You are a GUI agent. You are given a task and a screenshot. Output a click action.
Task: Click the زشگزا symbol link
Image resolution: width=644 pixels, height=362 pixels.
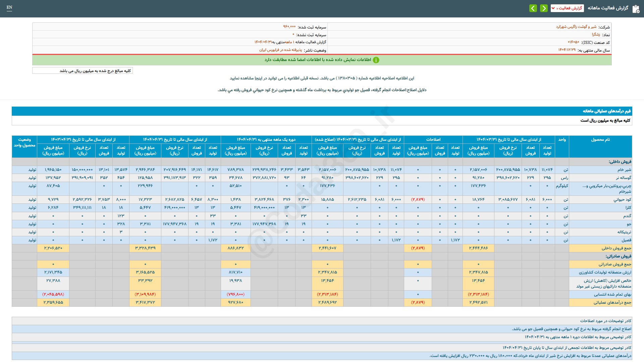(596, 35)
